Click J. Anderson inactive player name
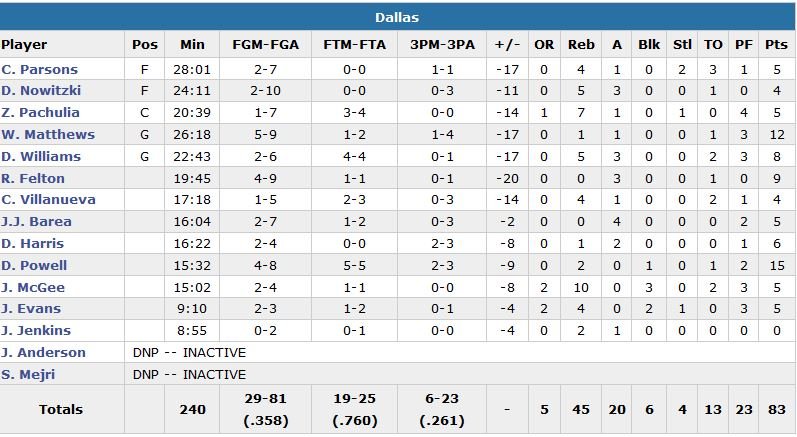Image resolution: width=797 pixels, height=437 pixels. 43,353
